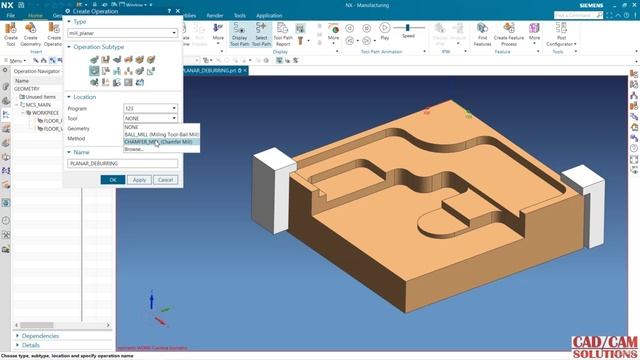Click the Operation Navigator settings gear icon
The height and width of the screenshot is (360, 640).
pyautogui.click(x=5, y=71)
